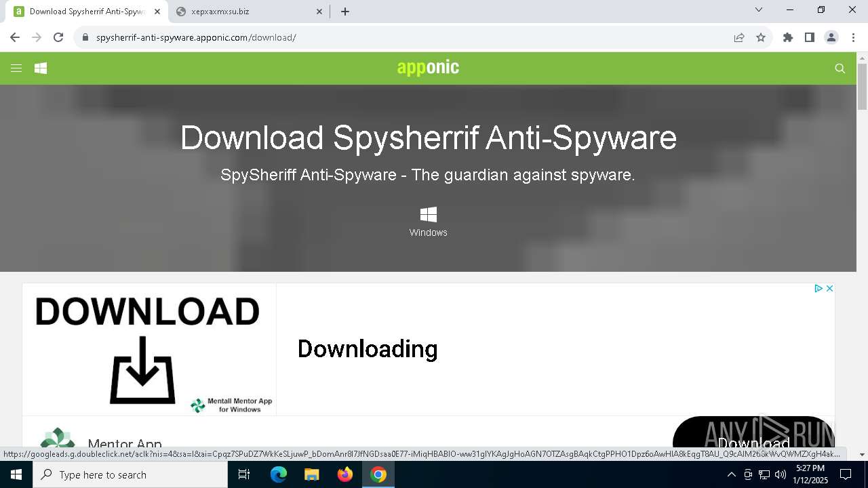Open the Apponic hamburger menu

pos(16,68)
